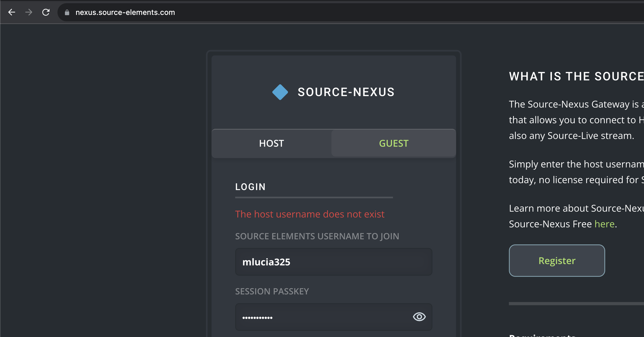View site info via the lock icon
Viewport: 644px width, 337px height.
(67, 13)
